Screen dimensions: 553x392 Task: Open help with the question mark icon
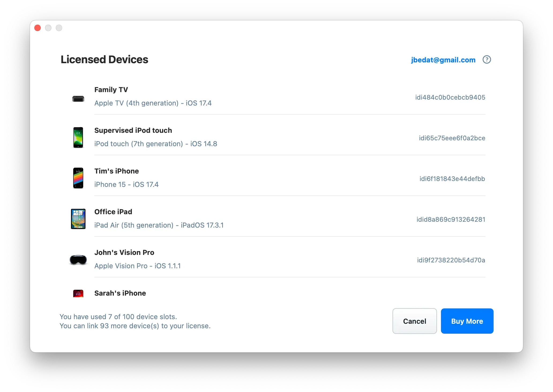(x=487, y=59)
